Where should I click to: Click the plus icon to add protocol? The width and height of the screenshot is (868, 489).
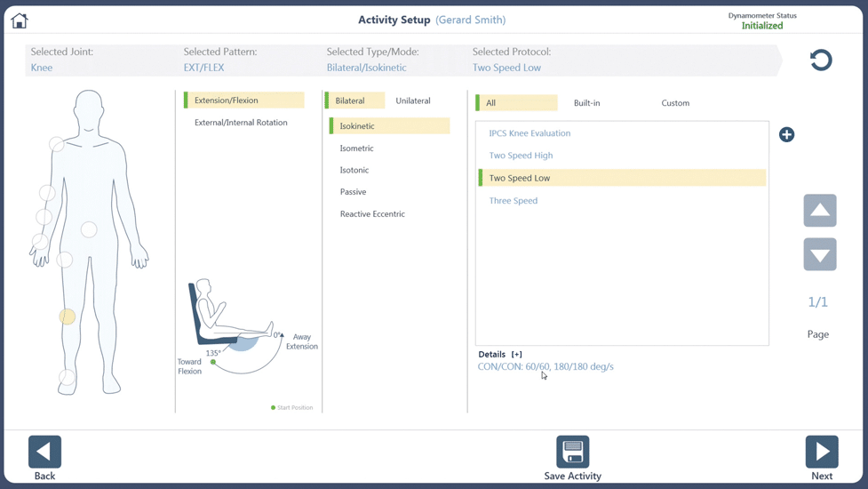[786, 135]
